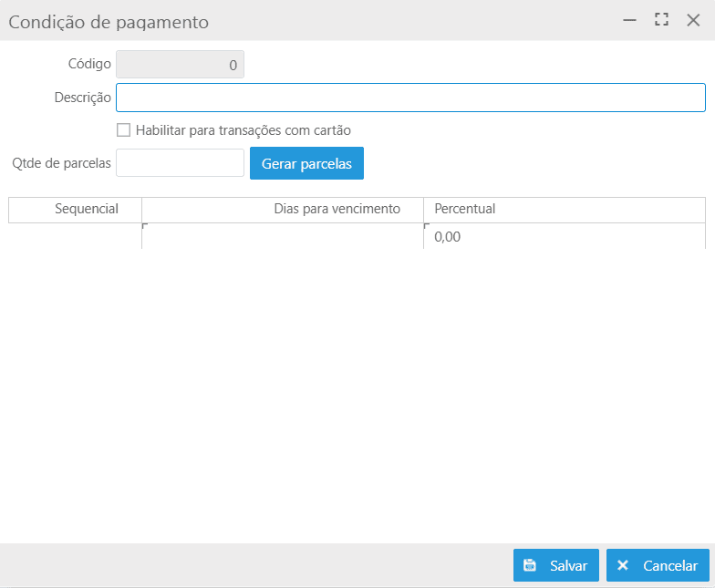Maximize the Condição de pagamento dialog

point(661,19)
